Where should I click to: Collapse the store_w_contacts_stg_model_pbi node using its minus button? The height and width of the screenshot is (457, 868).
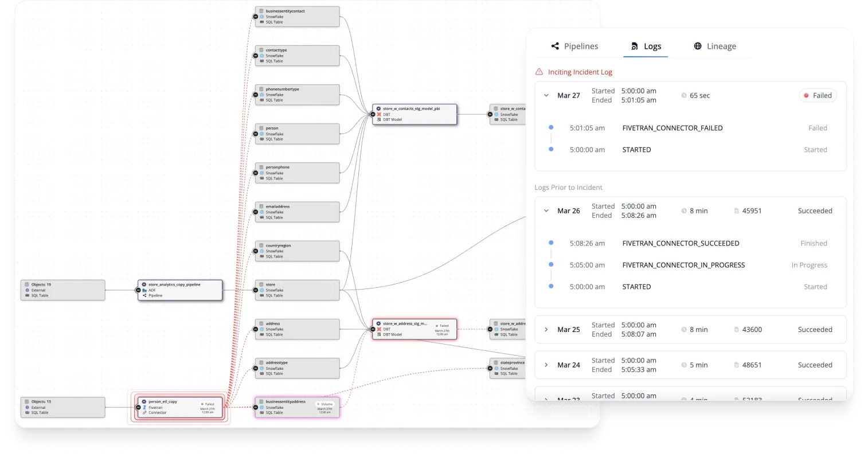pyautogui.click(x=373, y=114)
